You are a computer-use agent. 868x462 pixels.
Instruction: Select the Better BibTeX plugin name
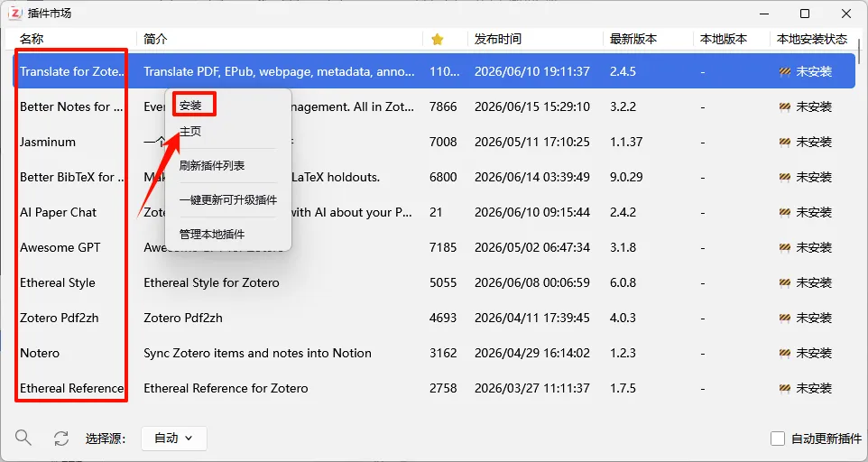click(72, 177)
